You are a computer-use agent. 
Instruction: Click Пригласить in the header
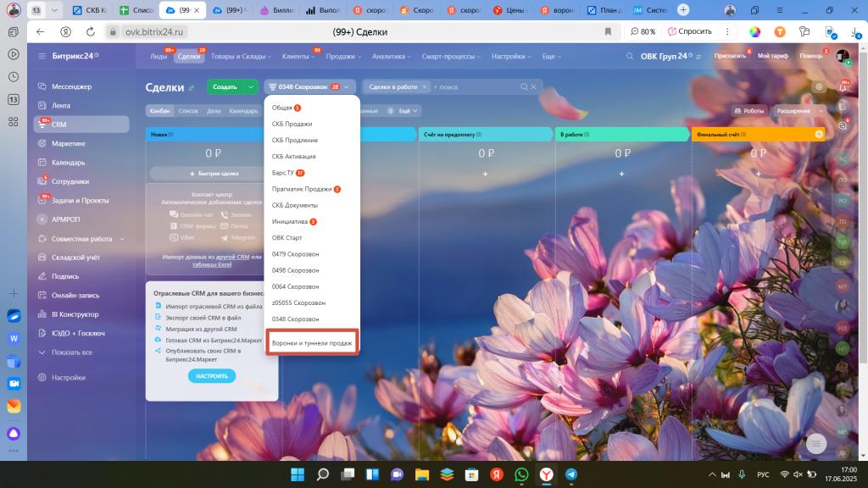730,56
